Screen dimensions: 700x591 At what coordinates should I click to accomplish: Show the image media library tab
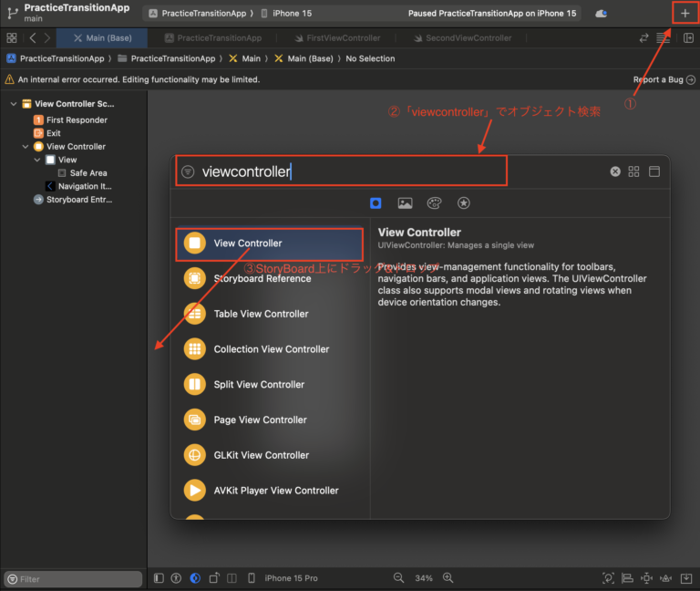coord(405,203)
